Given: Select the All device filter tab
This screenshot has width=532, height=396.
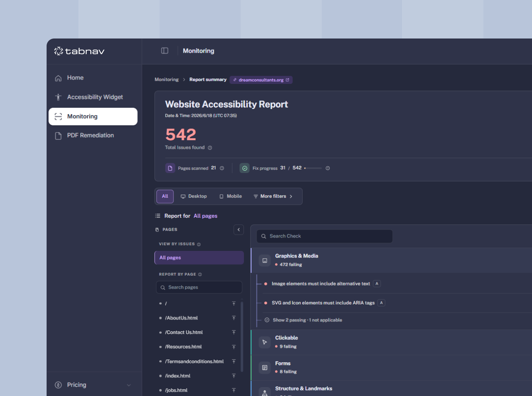Looking at the screenshot, I should (165, 196).
